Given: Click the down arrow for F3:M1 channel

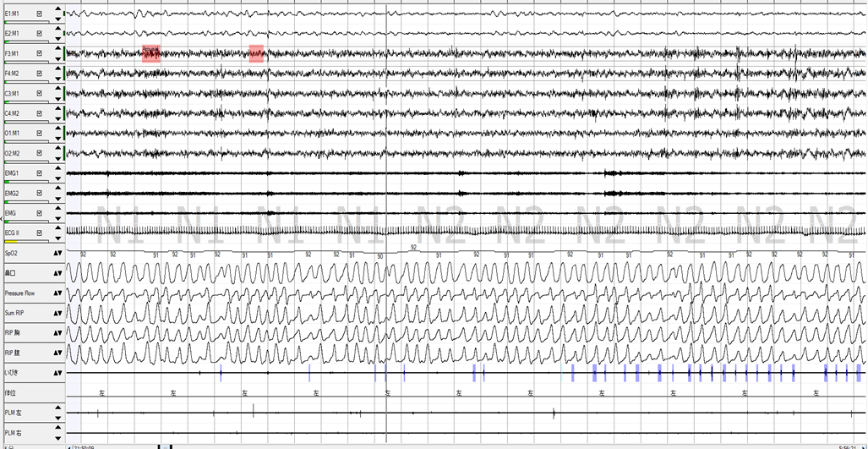Looking at the screenshot, I should [57, 58].
